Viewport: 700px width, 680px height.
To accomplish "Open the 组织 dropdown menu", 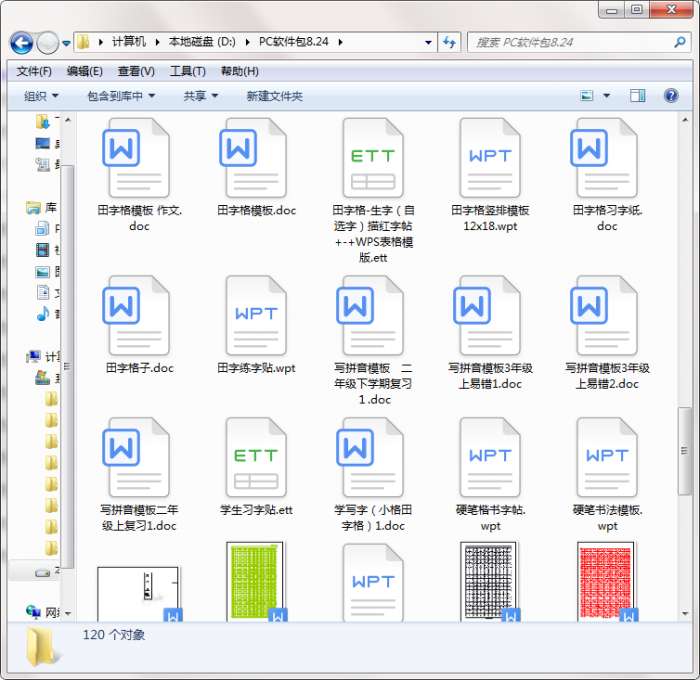I will pyautogui.click(x=41, y=96).
